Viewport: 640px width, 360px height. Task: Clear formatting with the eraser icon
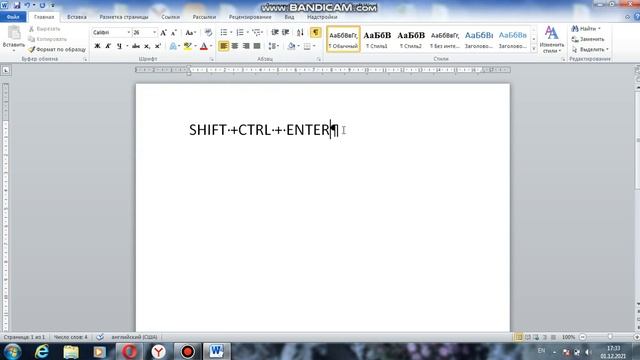click(208, 33)
